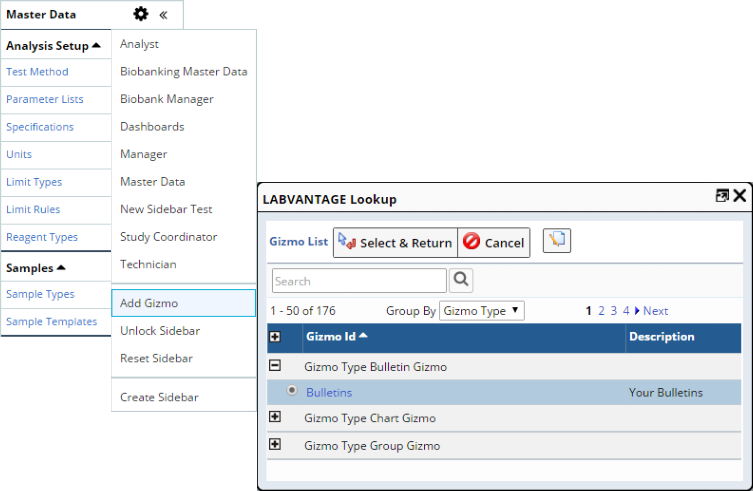This screenshot has width=753, height=491.
Task: Choose Master Data menu entry
Action: coord(152,182)
